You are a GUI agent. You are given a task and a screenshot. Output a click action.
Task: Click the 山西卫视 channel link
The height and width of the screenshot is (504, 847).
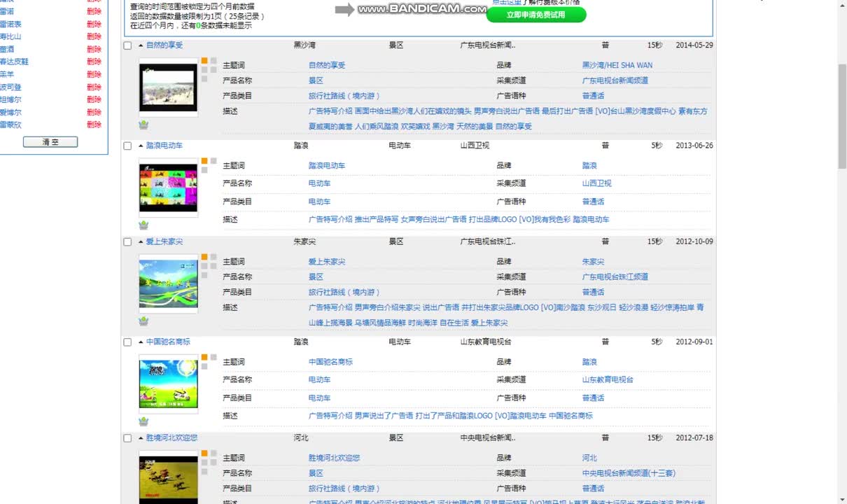(x=597, y=183)
